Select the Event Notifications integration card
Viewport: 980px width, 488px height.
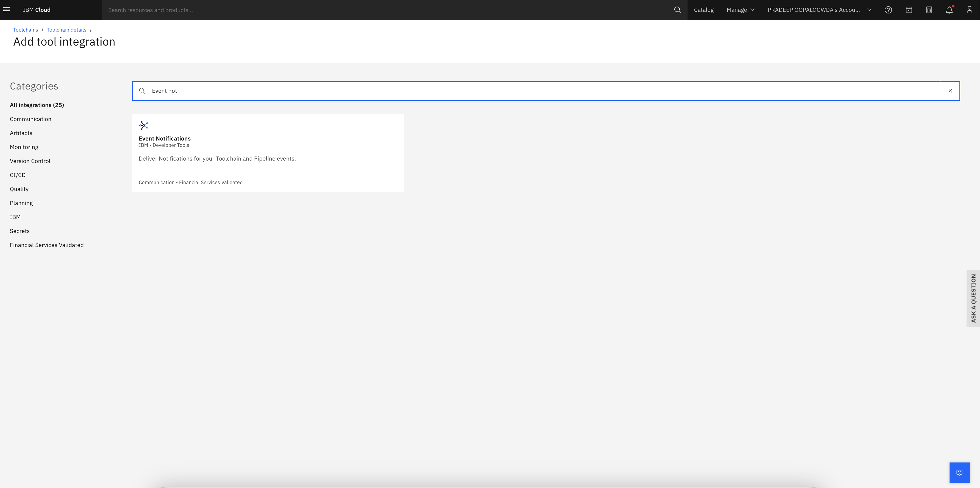click(x=268, y=153)
